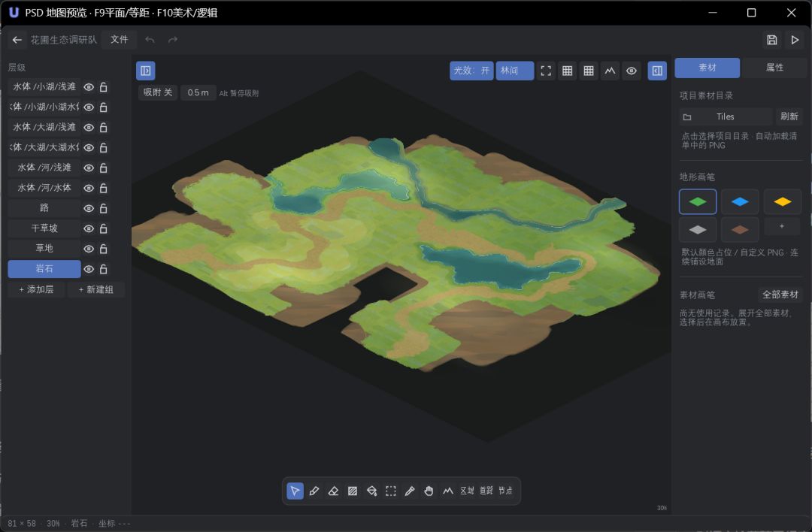Click the play preview icon
The image size is (812, 532).
[795, 40]
